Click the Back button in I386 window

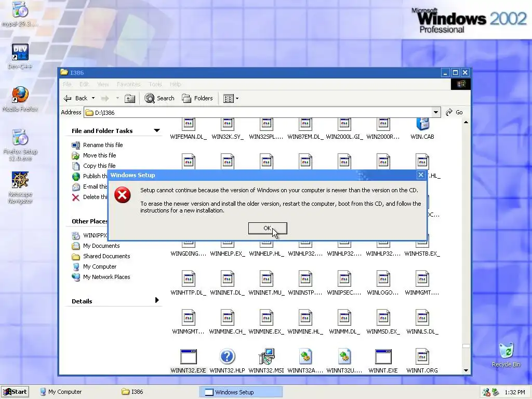(x=76, y=98)
